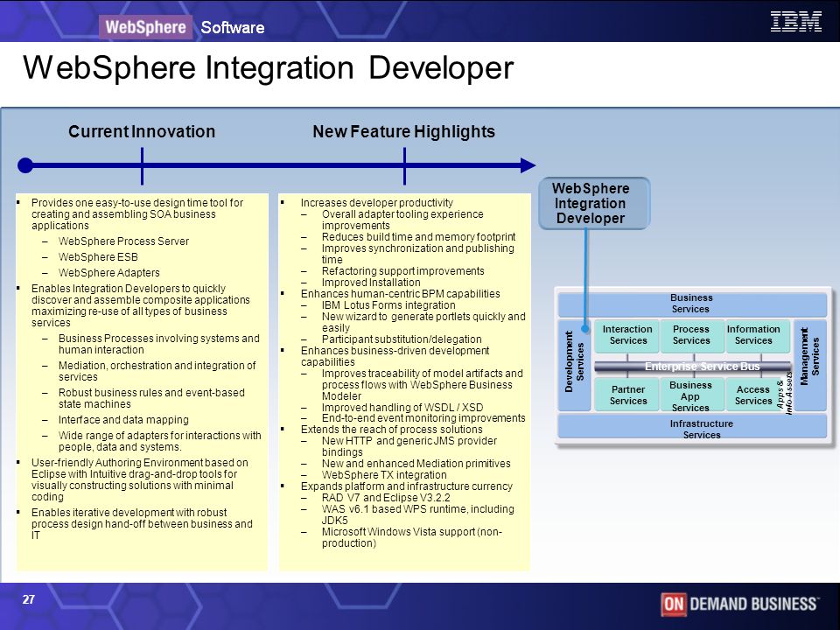
Task: Click the Infrastructure Services bar
Action: pos(691,428)
